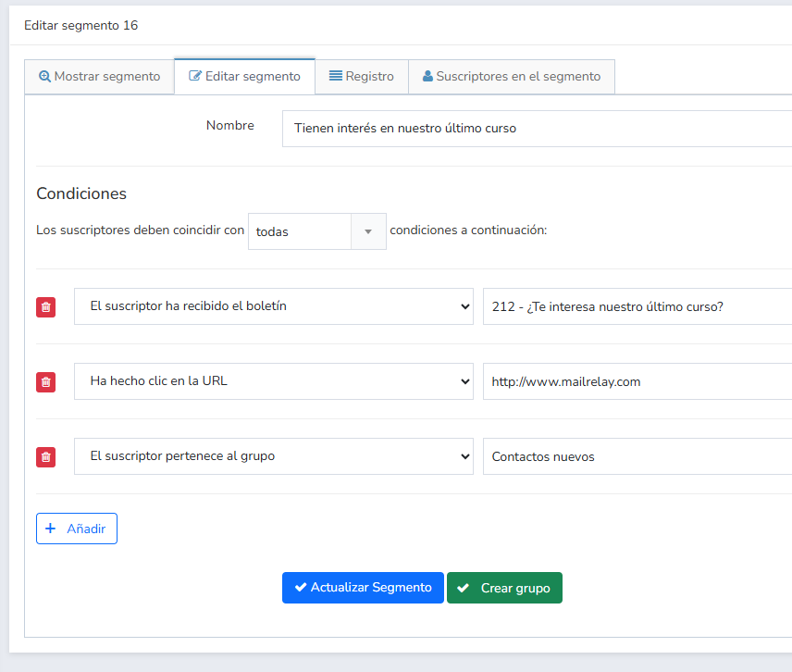Click the trash icon for the newsletter condition
792x672 pixels.
pyautogui.click(x=45, y=306)
